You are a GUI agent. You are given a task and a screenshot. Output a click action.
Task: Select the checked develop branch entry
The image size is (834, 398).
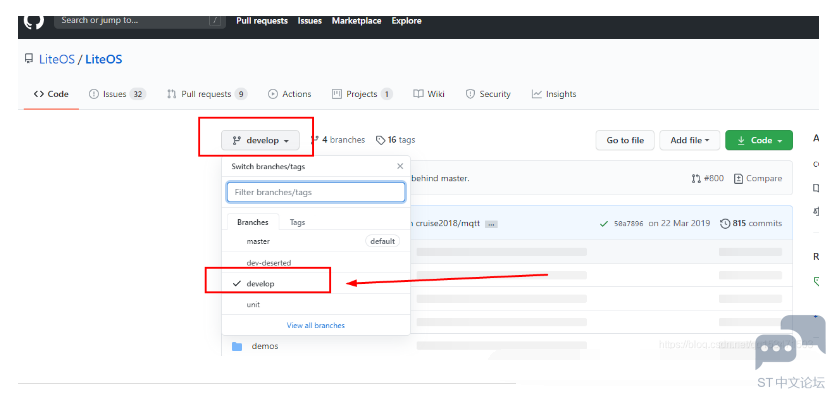click(315, 284)
